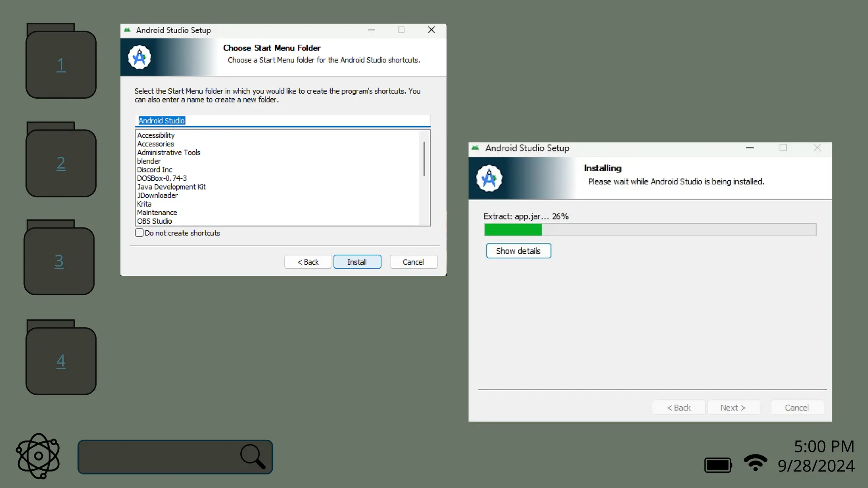The image size is (868, 488).
Task: Open desktop folder labeled 2
Action: click(61, 162)
